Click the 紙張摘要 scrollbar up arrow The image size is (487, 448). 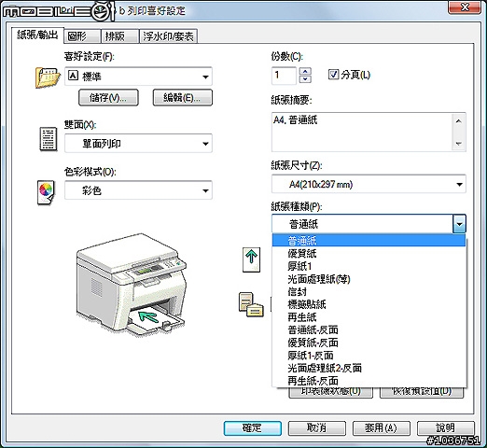coord(459,121)
